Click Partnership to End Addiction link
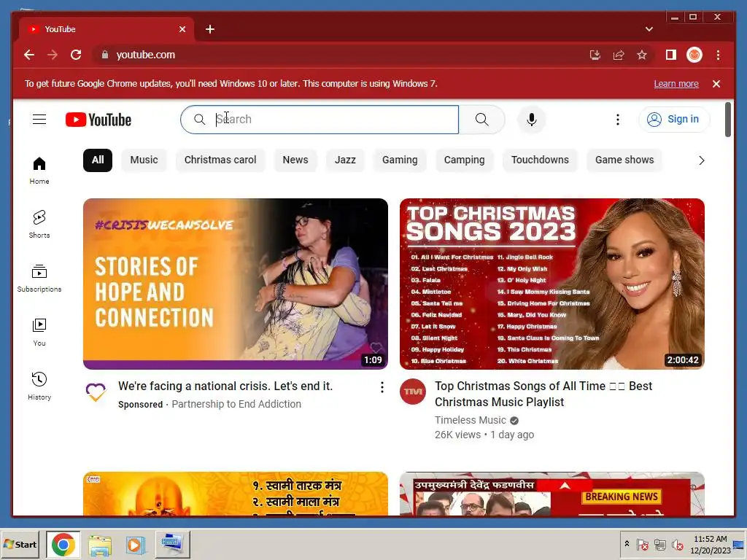This screenshot has width=747, height=560. pyautogui.click(x=236, y=404)
